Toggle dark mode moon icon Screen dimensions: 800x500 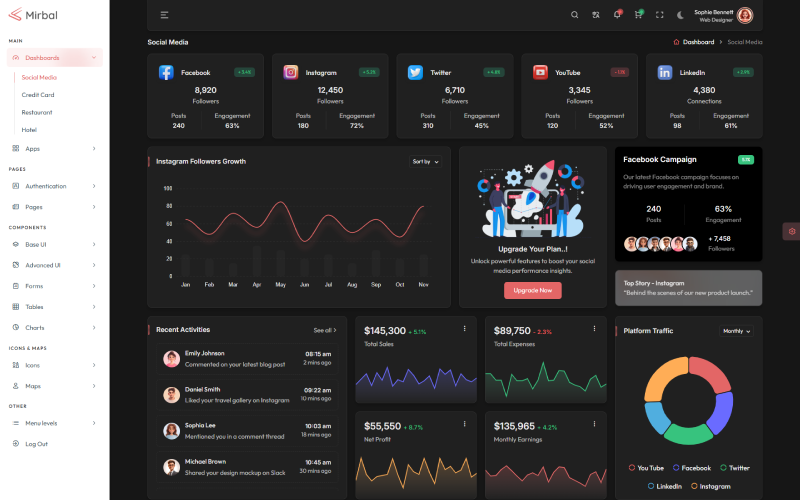tap(681, 15)
